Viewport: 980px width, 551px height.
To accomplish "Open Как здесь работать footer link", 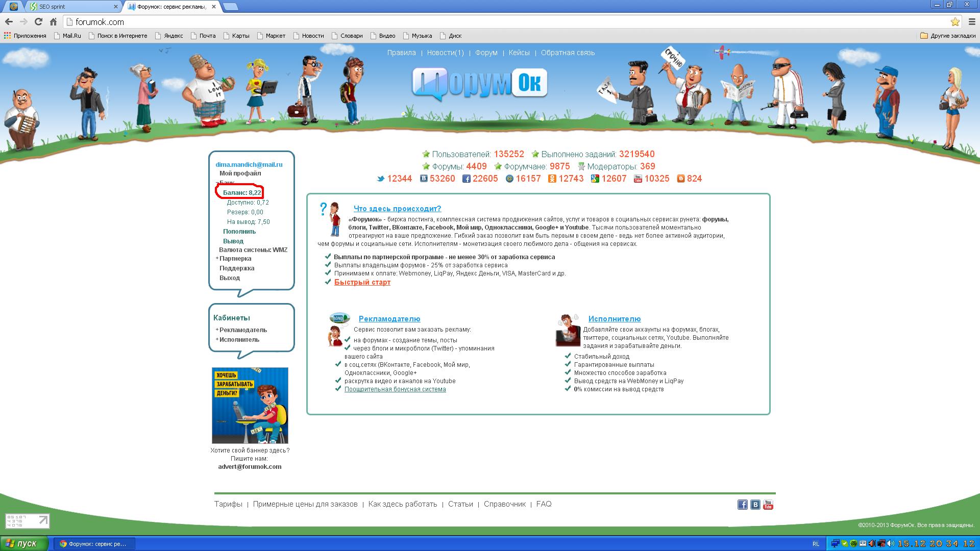I will pyautogui.click(x=403, y=504).
